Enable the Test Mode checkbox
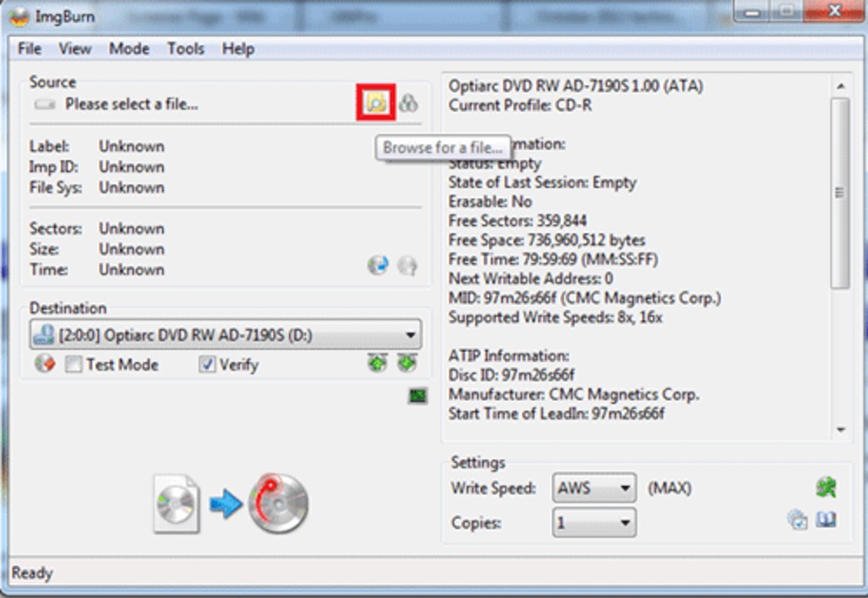Screen dimensions: 868x598 (x=74, y=364)
